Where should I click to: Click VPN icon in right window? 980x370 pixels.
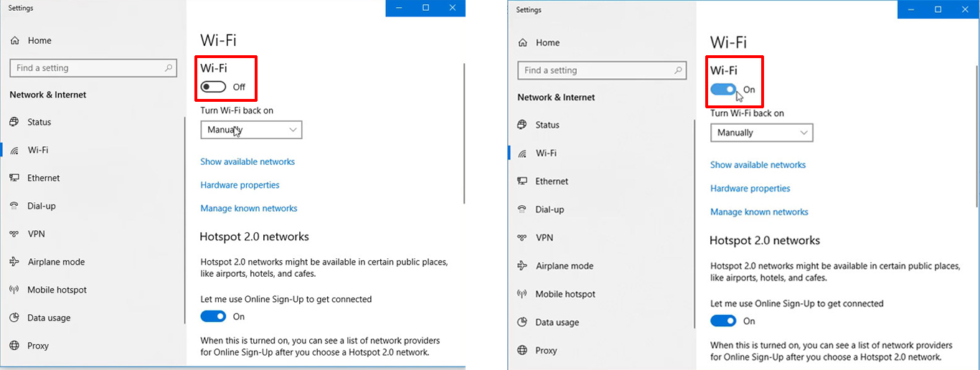coord(522,237)
